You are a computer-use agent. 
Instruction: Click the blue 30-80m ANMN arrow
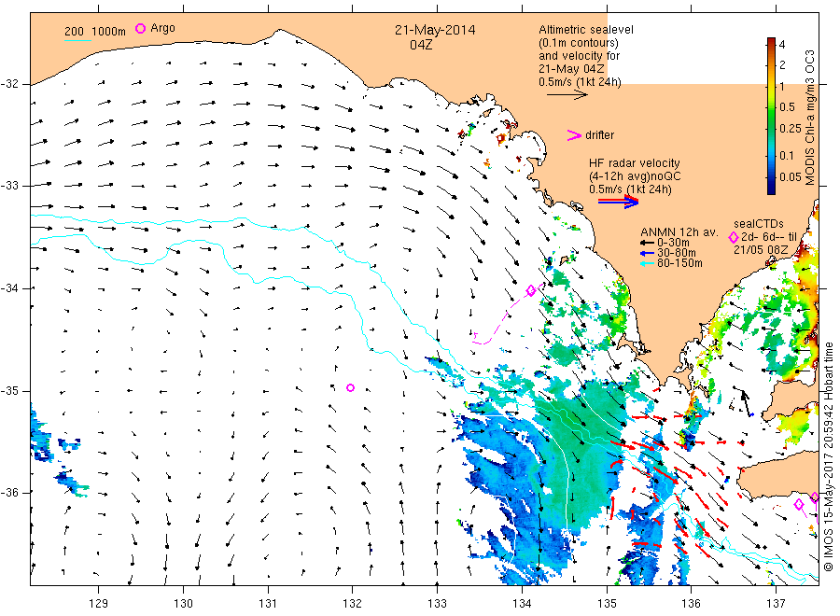pos(647,253)
